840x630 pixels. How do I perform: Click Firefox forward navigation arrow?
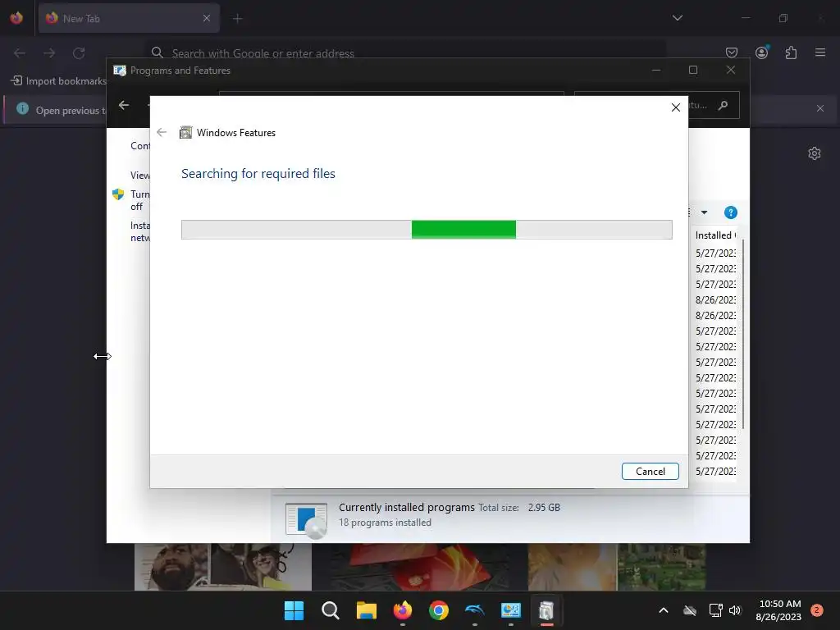coord(49,53)
